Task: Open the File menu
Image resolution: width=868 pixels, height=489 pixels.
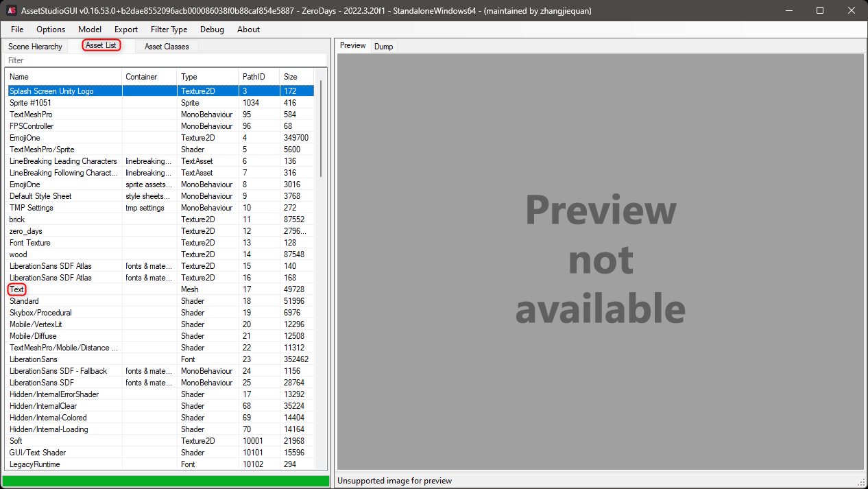Action: point(16,29)
